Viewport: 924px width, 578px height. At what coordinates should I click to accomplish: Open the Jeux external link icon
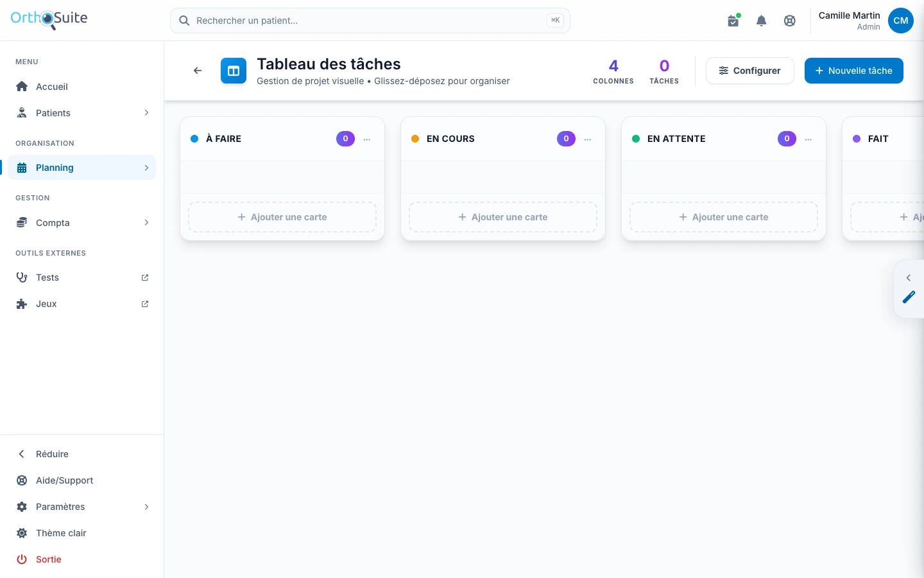click(145, 304)
